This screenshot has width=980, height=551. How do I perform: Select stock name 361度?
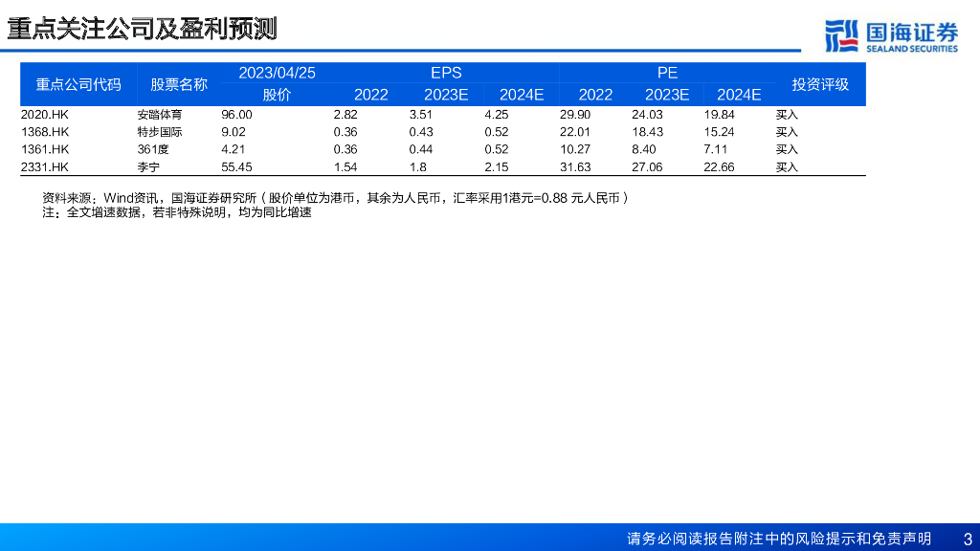[x=153, y=150]
